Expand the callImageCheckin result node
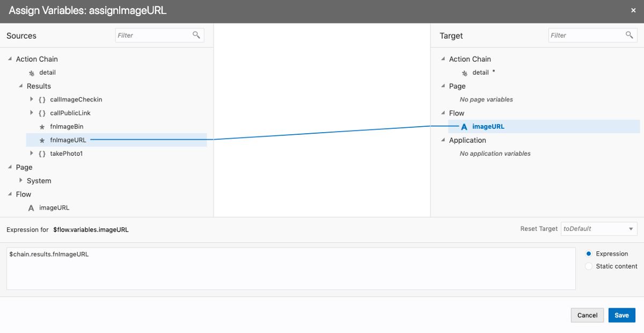 [32, 99]
